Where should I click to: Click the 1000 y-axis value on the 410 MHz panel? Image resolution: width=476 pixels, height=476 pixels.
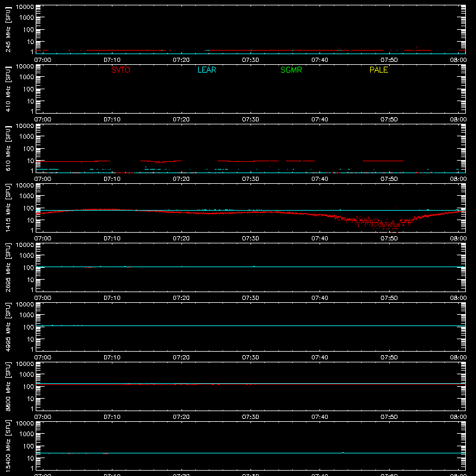(27, 77)
